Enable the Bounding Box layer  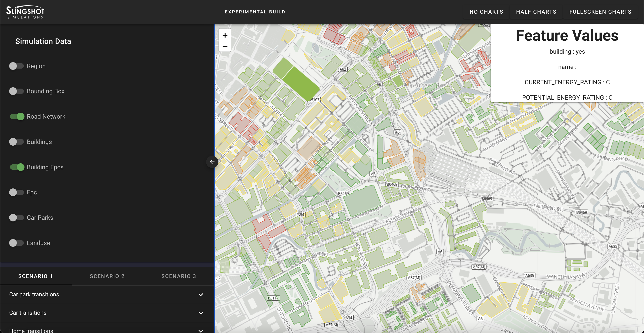pos(16,91)
